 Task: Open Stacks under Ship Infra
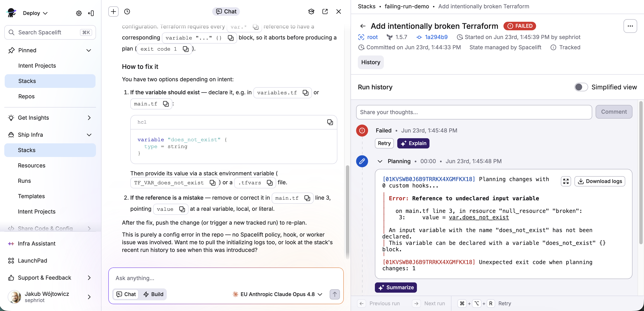coord(50,150)
